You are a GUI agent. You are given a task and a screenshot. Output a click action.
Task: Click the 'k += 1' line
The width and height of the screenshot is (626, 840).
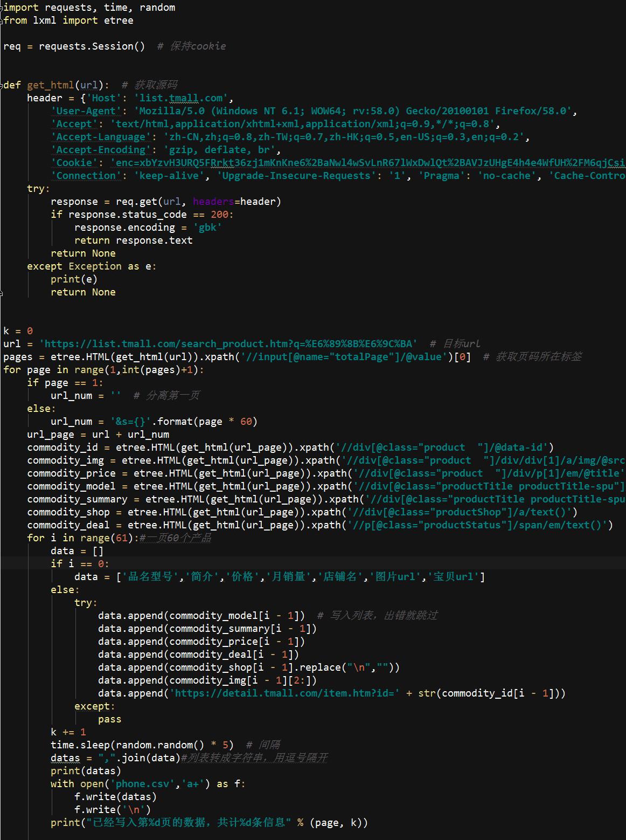tap(68, 732)
